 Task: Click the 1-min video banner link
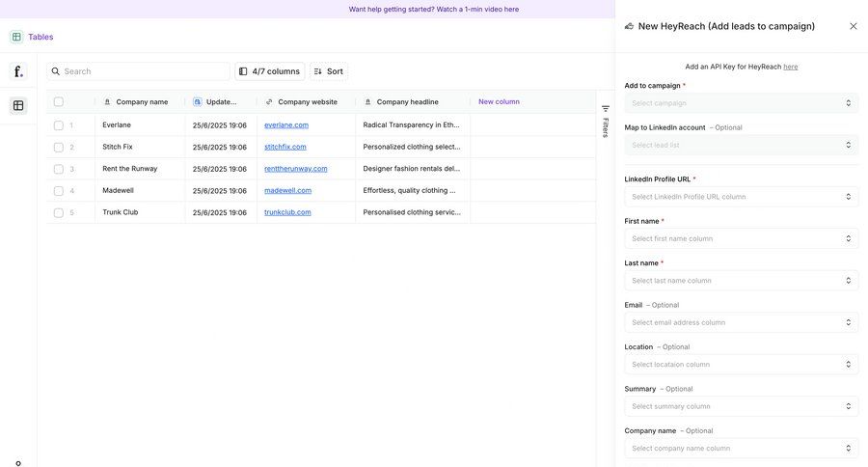(433, 9)
